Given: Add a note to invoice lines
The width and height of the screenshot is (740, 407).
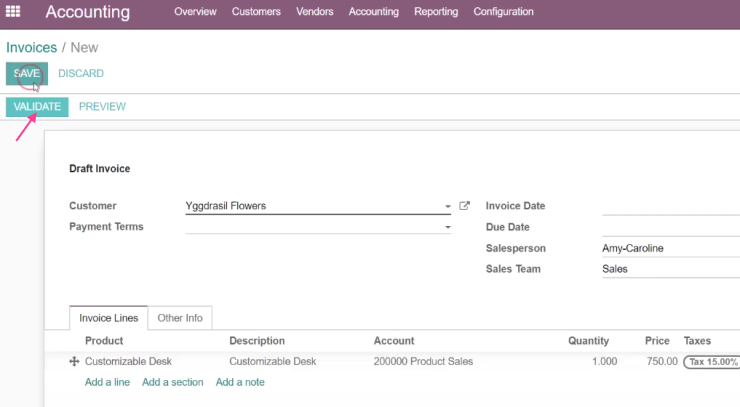Looking at the screenshot, I should tap(240, 382).
